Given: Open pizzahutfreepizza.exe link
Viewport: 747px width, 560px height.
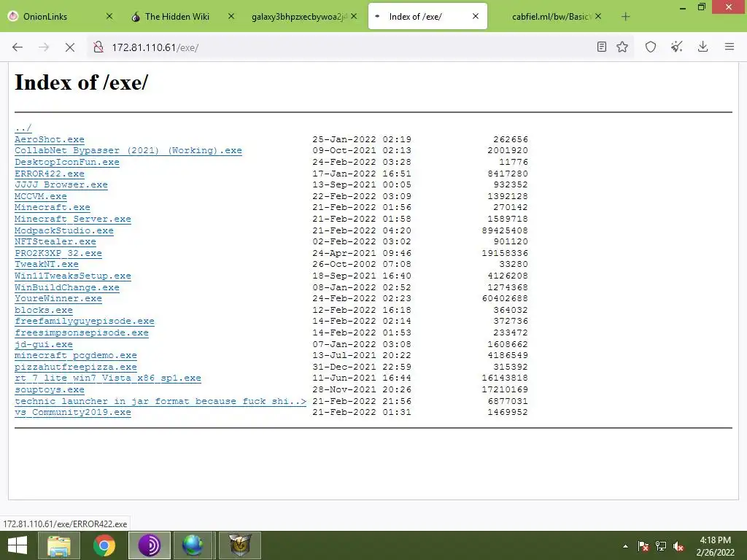Looking at the screenshot, I should pos(76,367).
